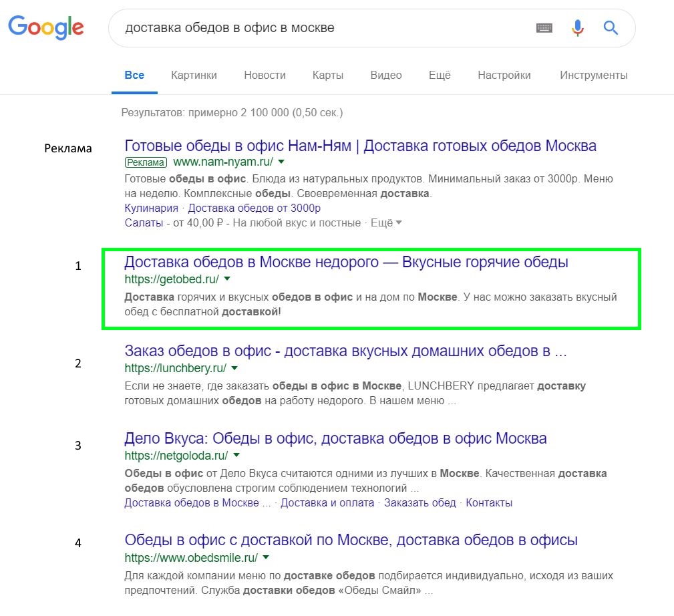Screen dimensions: 674x616
Task: Expand the dropdown arrow next to getobed.ru
Action: point(227,279)
